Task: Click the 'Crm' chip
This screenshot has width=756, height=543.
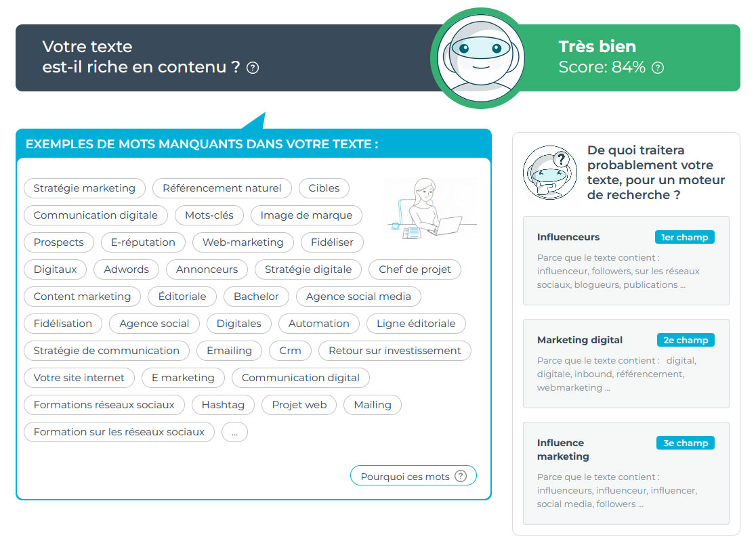Action: [x=290, y=351]
